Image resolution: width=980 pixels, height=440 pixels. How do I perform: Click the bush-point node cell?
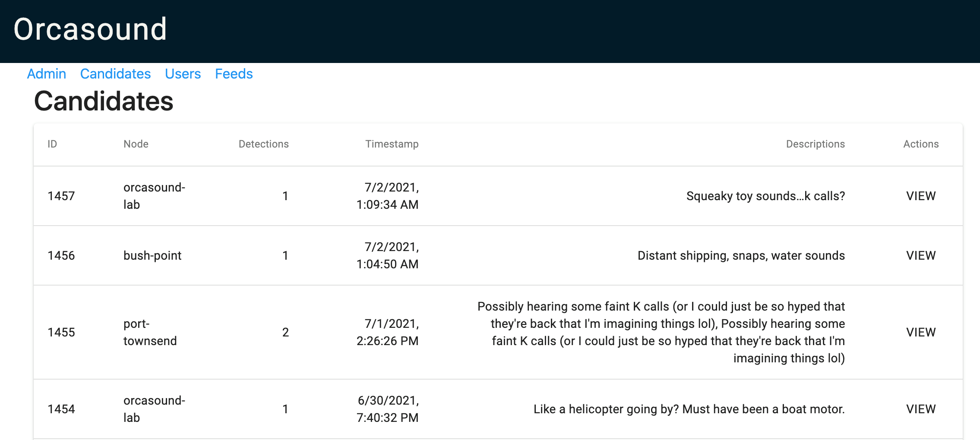[152, 255]
